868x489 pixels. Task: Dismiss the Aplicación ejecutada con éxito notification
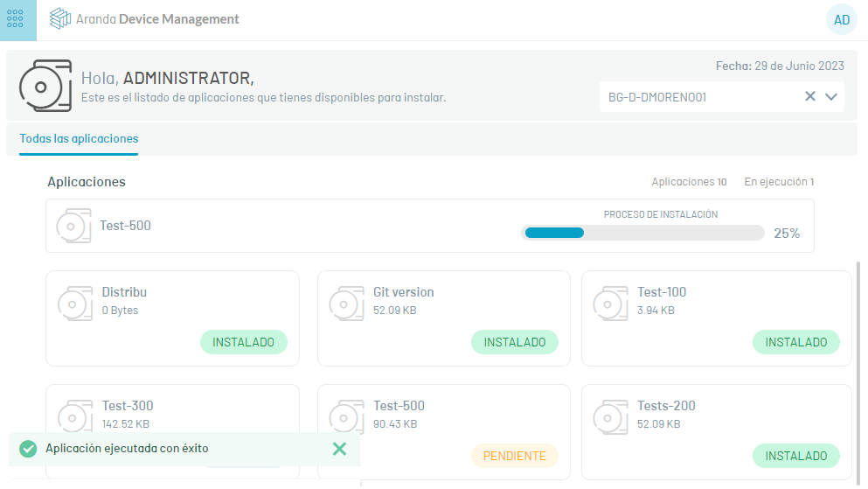point(339,449)
